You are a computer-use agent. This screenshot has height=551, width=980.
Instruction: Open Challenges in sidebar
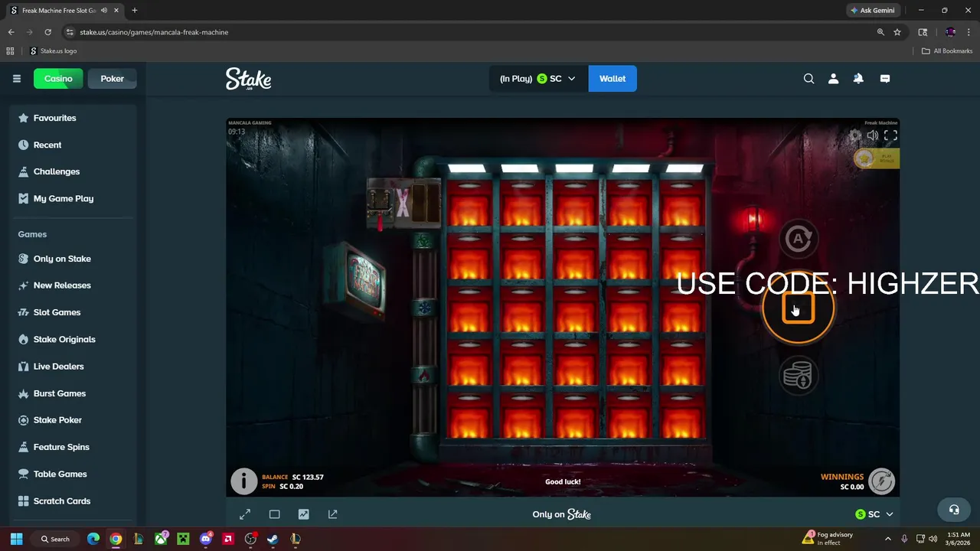(x=73, y=171)
